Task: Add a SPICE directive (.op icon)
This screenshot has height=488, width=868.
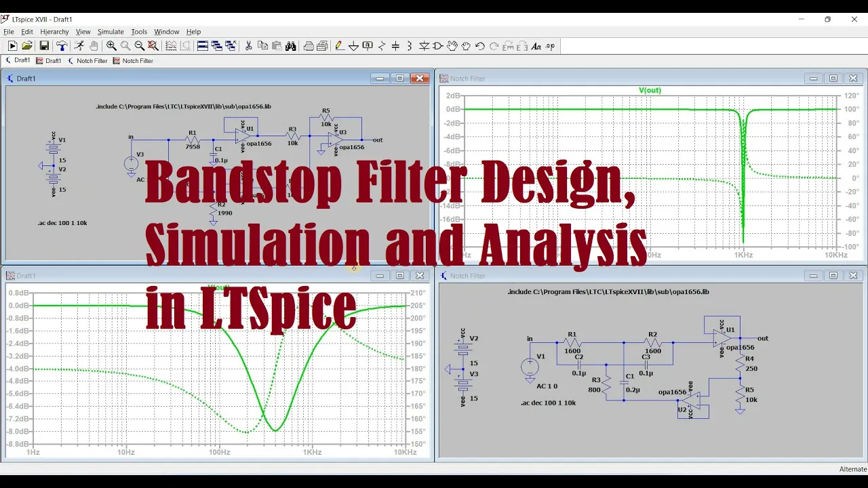Action: [550, 46]
